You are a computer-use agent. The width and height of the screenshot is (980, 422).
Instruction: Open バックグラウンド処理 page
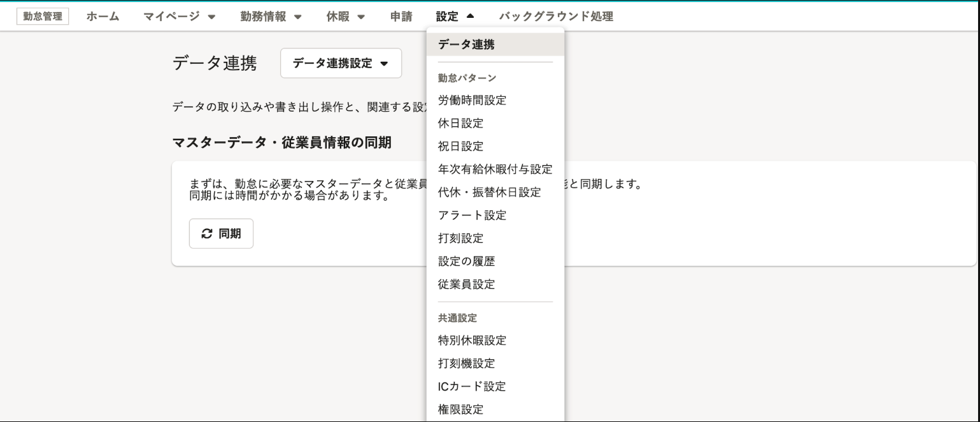tap(557, 16)
